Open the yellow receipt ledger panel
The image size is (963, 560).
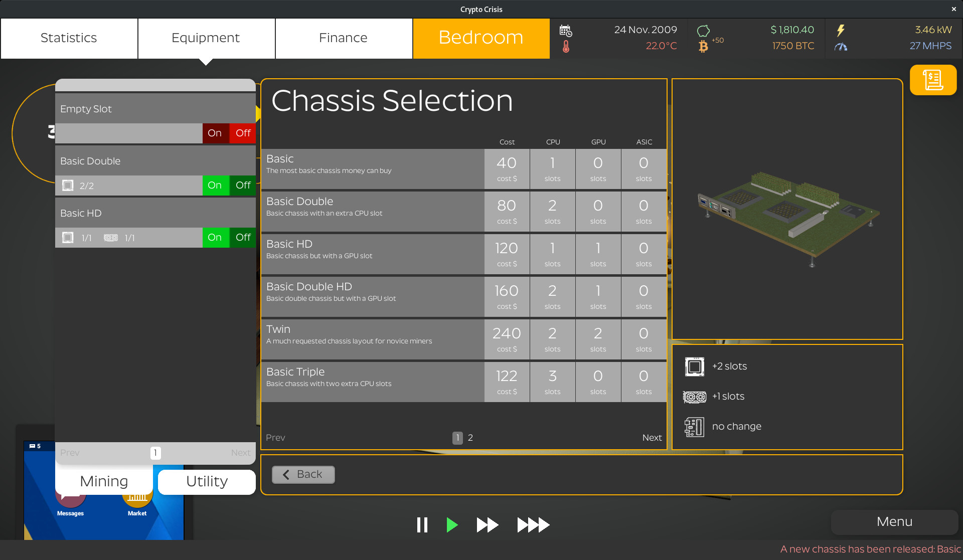coord(933,80)
